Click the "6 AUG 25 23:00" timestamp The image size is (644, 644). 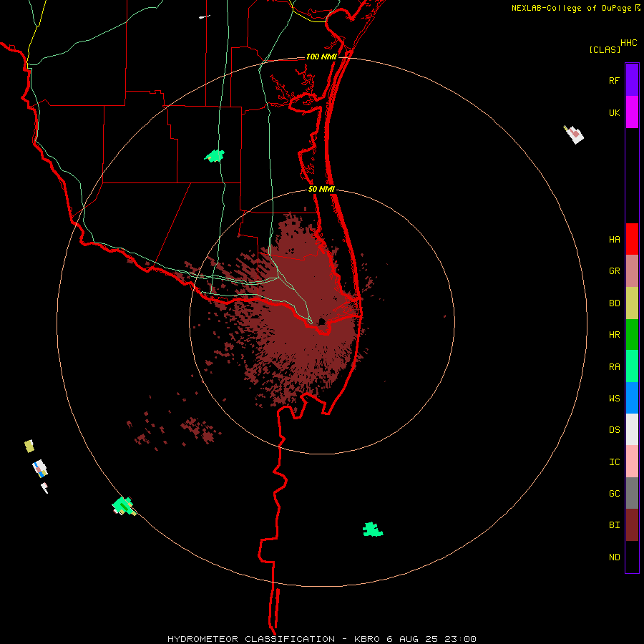431,639
